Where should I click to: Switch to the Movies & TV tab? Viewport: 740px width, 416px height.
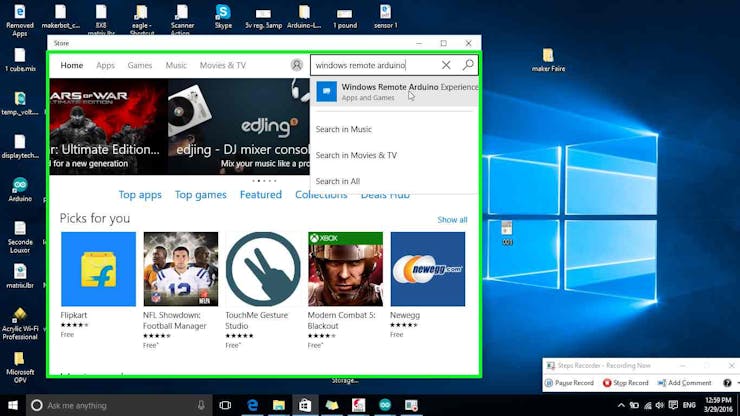[223, 65]
